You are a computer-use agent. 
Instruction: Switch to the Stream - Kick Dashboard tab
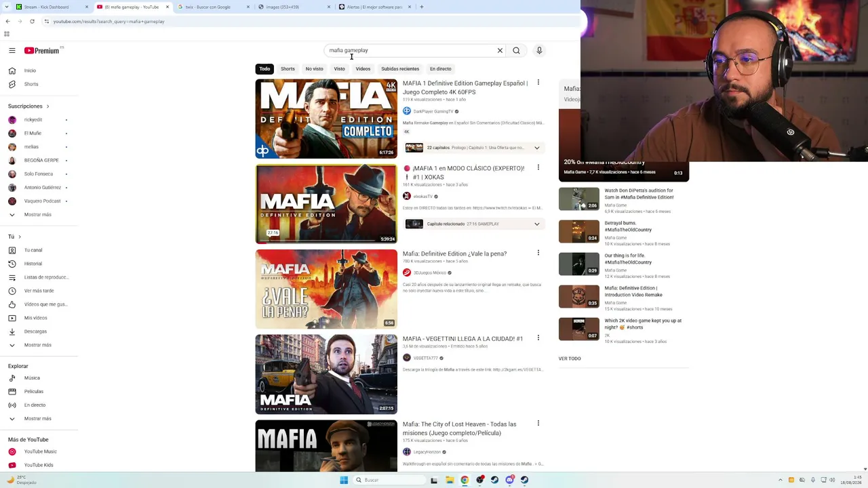tap(52, 7)
